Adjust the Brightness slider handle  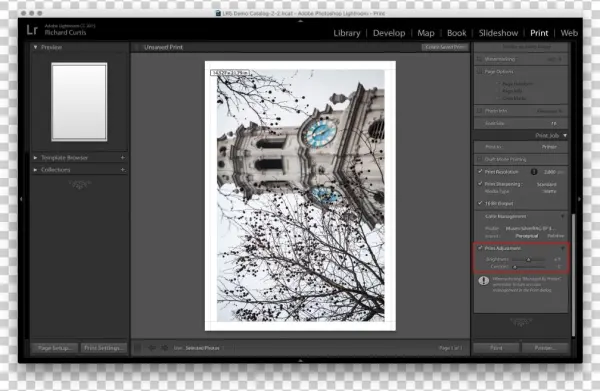pyautogui.click(x=529, y=259)
